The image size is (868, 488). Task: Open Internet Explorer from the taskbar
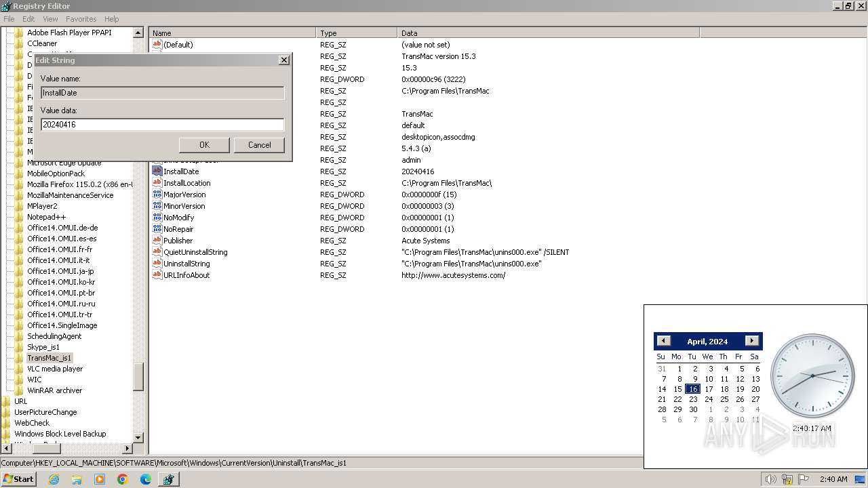54,479
